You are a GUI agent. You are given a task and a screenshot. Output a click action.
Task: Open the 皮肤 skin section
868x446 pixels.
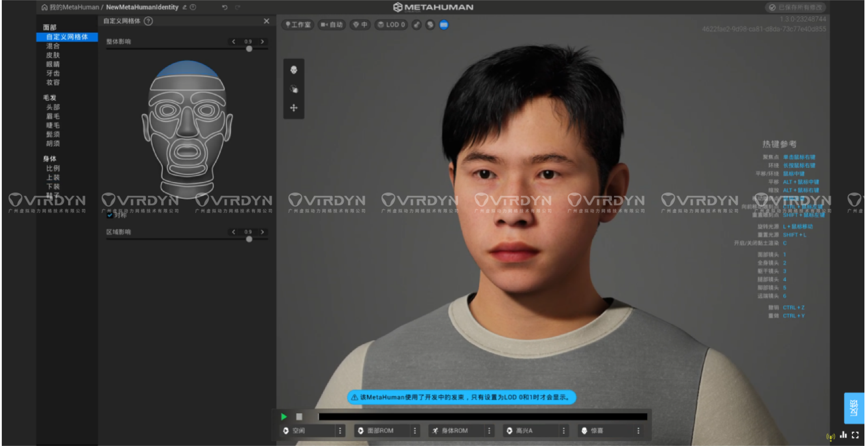pos(53,55)
